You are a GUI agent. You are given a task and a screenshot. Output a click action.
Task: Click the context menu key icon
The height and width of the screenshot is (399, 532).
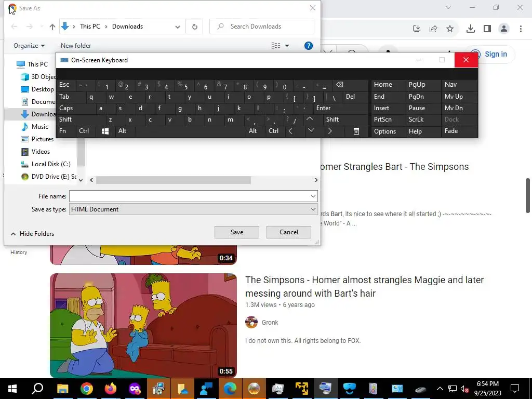(x=356, y=131)
